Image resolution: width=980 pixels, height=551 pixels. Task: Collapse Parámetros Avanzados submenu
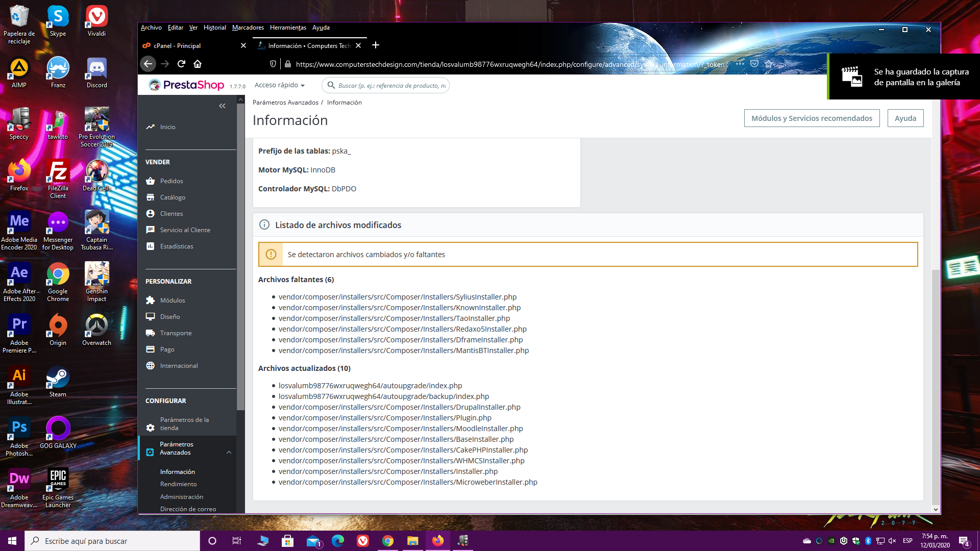coord(229,452)
